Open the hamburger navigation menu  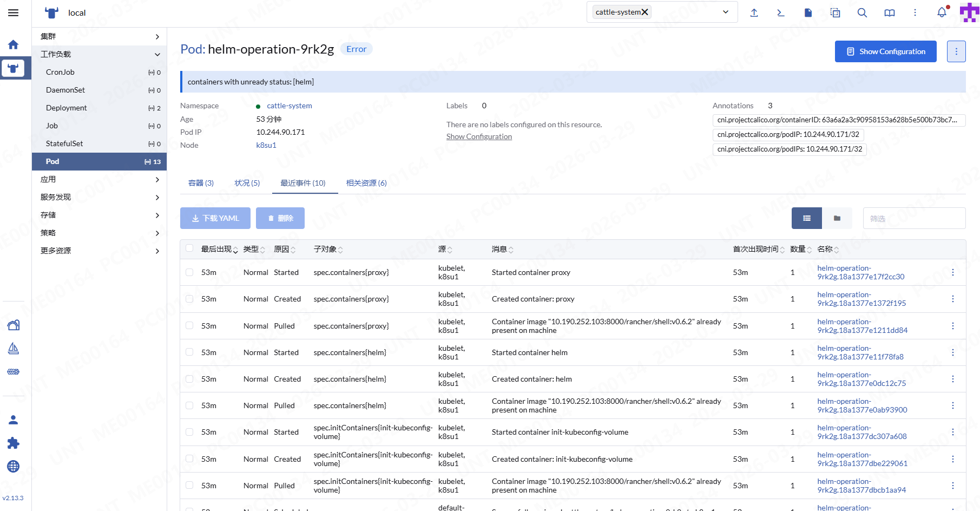[x=14, y=13]
